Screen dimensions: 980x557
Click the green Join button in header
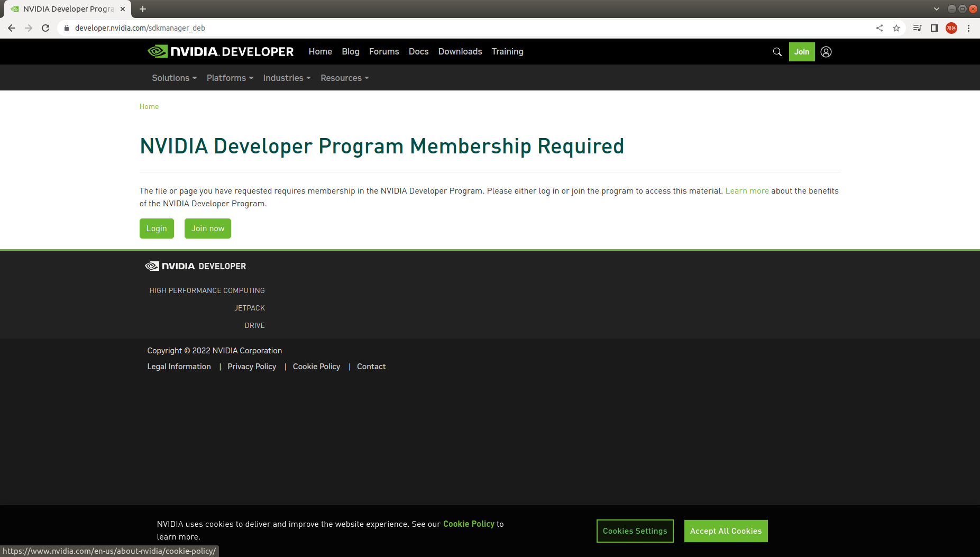[802, 52]
